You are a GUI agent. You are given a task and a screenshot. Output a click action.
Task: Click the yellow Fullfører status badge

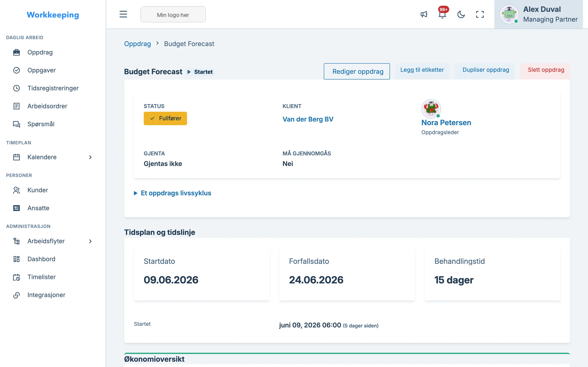[x=165, y=118]
